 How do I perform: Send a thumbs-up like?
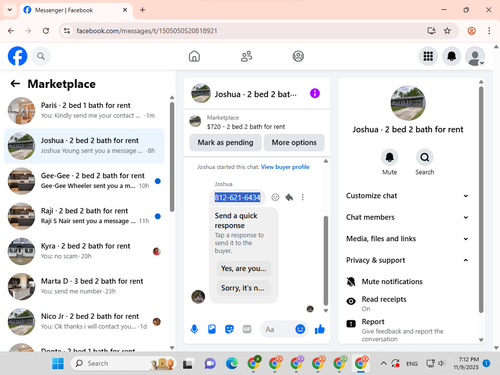pyautogui.click(x=320, y=329)
